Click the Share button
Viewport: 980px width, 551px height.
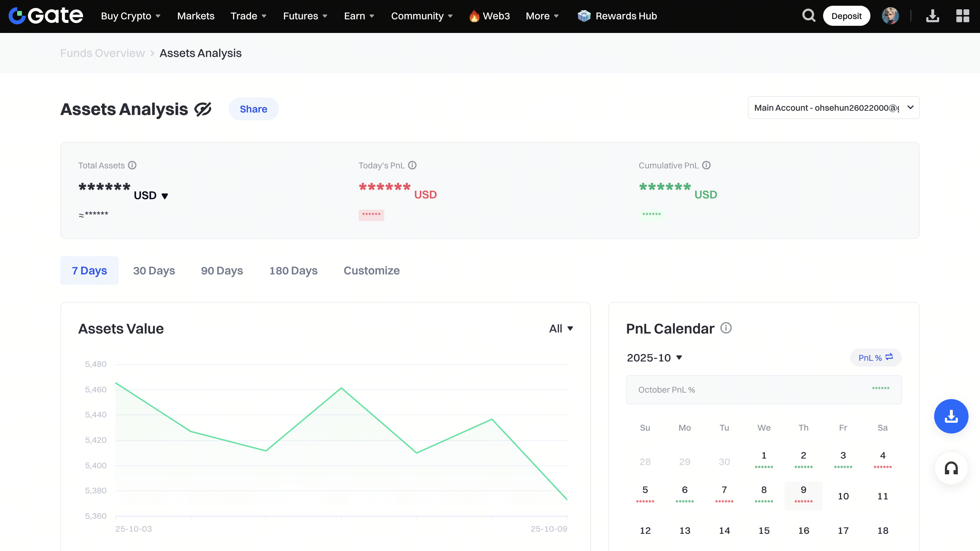253,109
